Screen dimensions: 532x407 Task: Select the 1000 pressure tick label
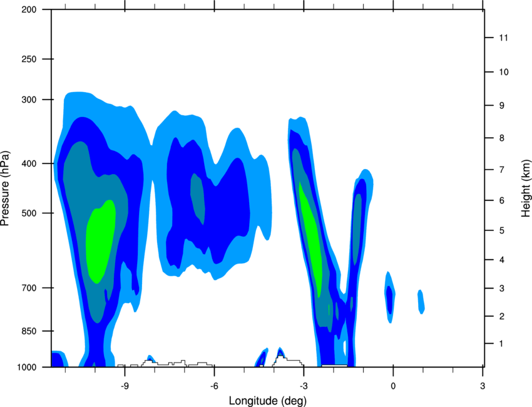(x=27, y=367)
